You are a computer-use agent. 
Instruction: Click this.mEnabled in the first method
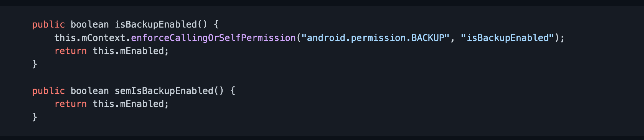128,51
